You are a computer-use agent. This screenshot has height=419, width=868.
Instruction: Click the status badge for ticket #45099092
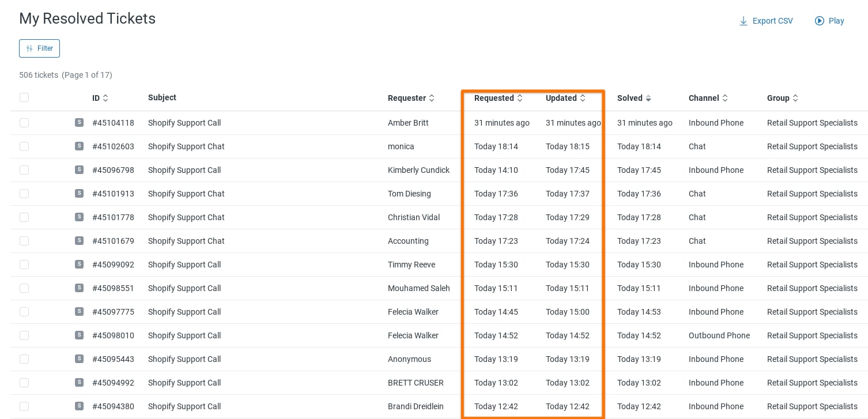pos(79,264)
